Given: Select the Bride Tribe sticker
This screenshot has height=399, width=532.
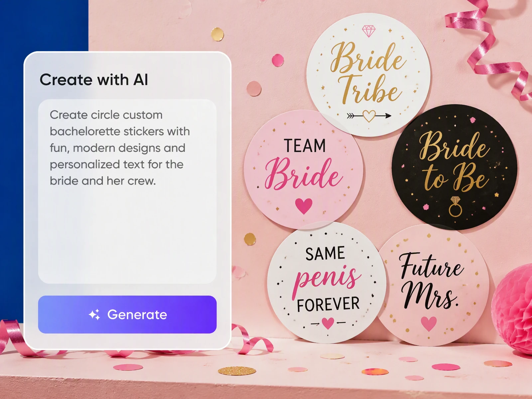Looking at the screenshot, I should click(368, 75).
